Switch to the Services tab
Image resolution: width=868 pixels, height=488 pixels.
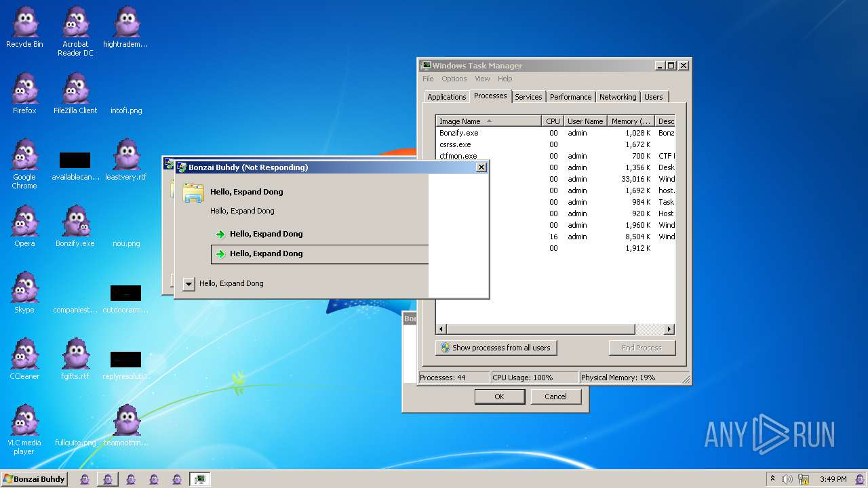(528, 97)
